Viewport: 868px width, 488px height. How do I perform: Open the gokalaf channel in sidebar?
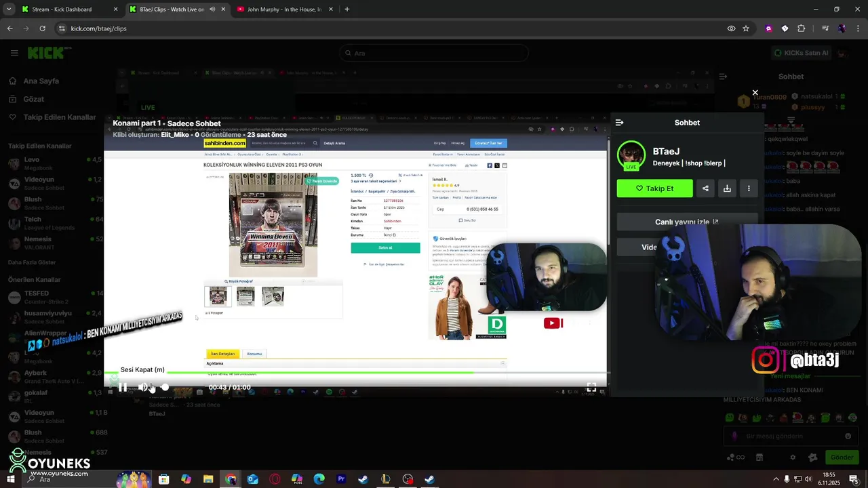(54, 396)
